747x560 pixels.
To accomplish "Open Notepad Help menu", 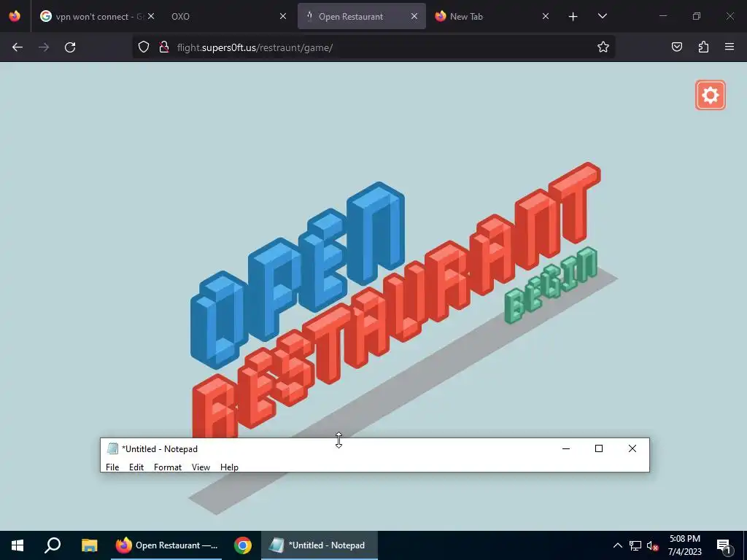I will coord(229,467).
